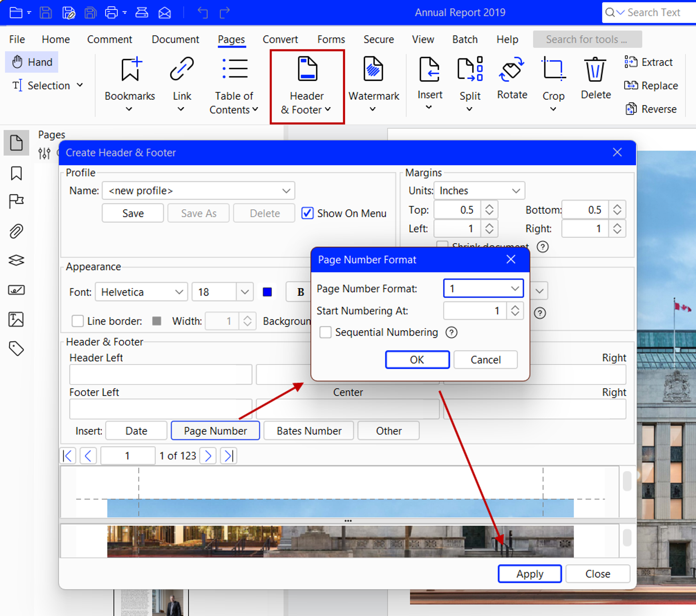Uncheck Show On Menu checkbox
This screenshot has width=696, height=616.
click(307, 213)
